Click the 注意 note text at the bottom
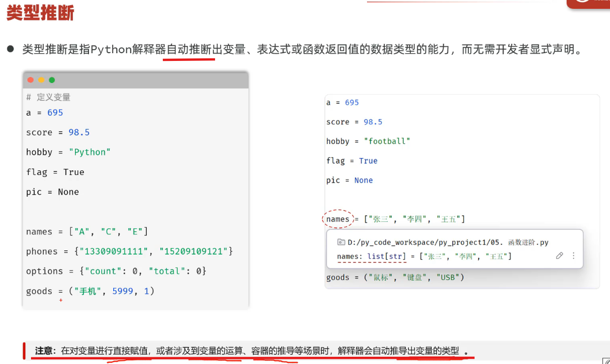The image size is (610, 364). point(252,351)
